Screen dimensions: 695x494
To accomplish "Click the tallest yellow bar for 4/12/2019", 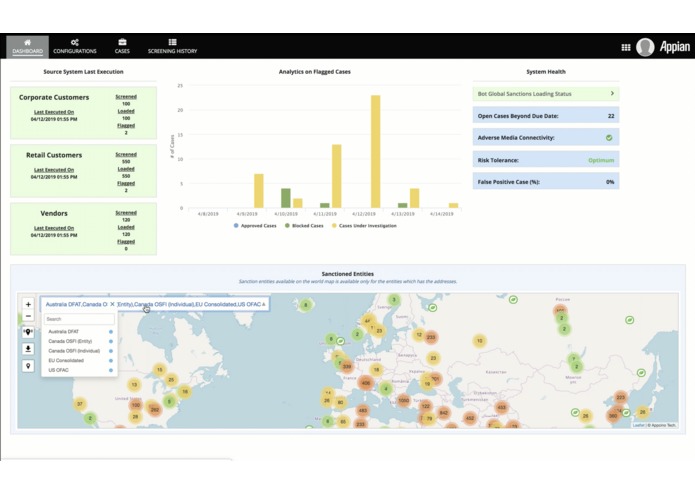I will (x=375, y=152).
